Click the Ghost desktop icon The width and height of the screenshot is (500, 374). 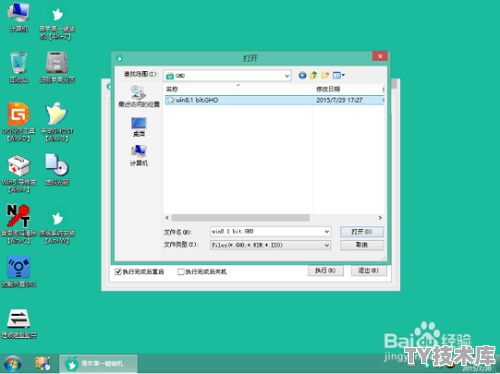57,122
